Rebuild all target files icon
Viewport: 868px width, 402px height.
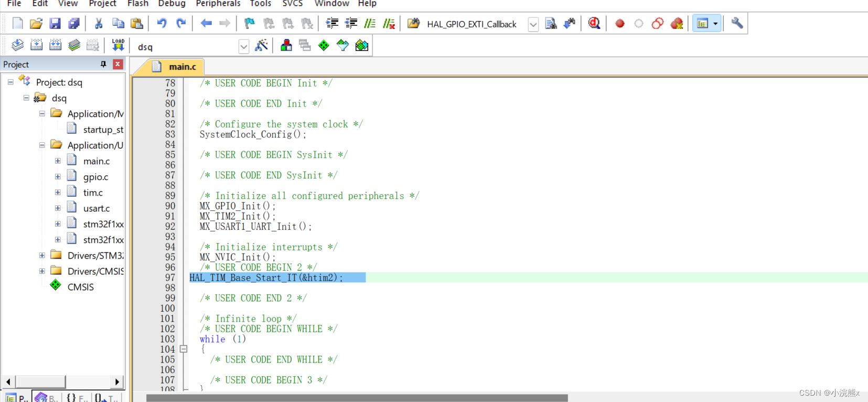[x=55, y=46]
